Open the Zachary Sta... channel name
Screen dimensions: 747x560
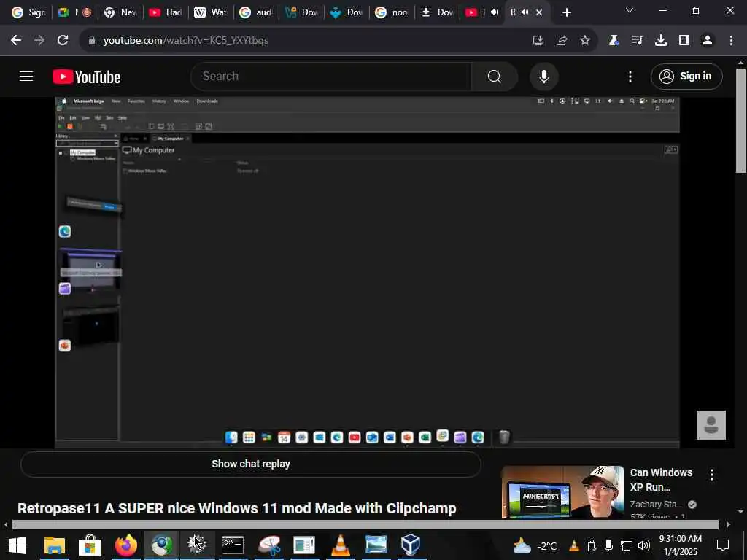(x=656, y=505)
